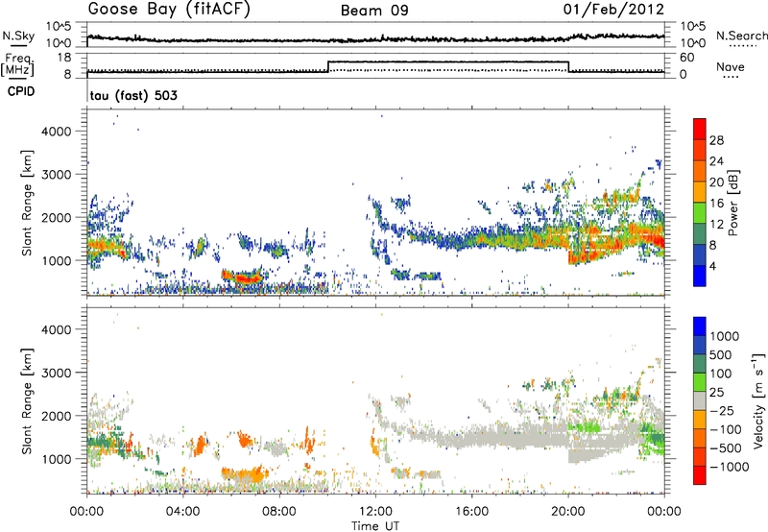Click the red bottom segment of Velocity colorbar

[x=700, y=475]
